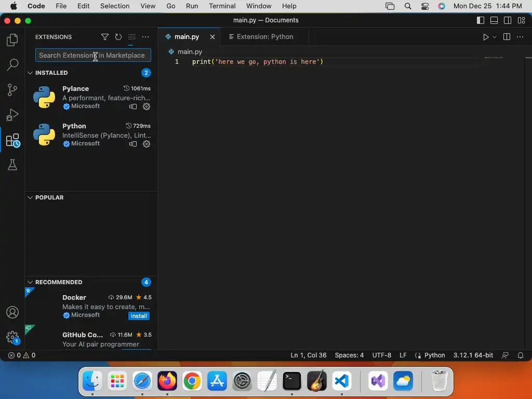Screen dimensions: 532x399
Task: Open the Terminal menu
Action: tap(222, 6)
